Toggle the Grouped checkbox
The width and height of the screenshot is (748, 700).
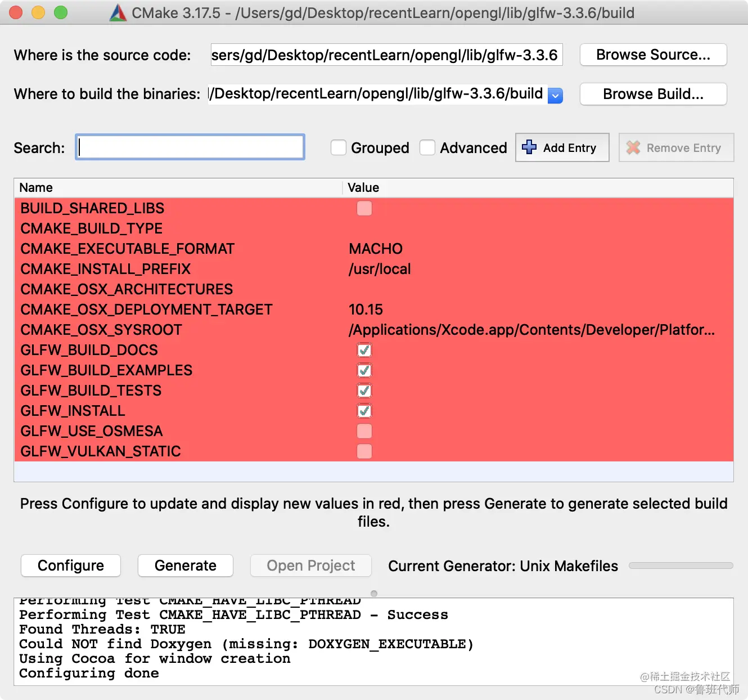tap(339, 147)
